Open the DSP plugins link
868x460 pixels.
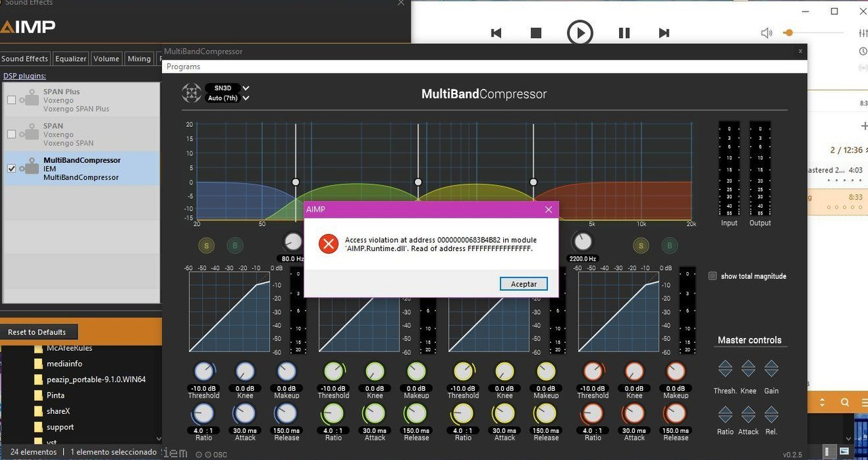(24, 75)
